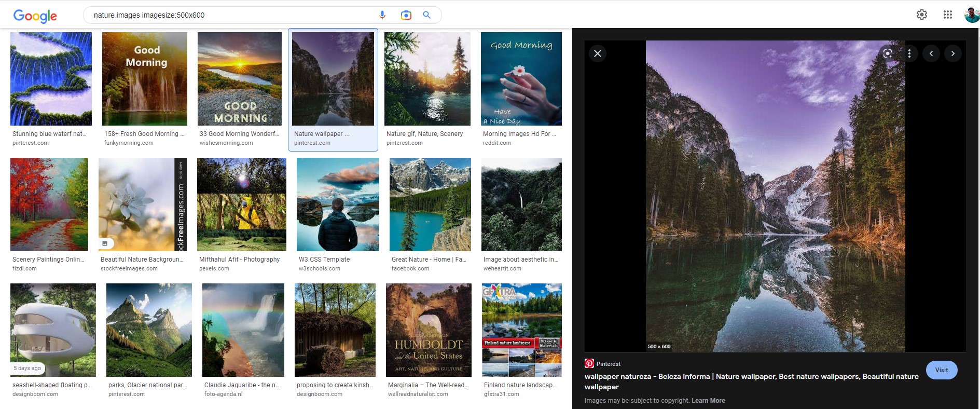The width and height of the screenshot is (980, 409).
Task: Select the Stunning blue waterfall thumbnail
Action: pos(51,79)
